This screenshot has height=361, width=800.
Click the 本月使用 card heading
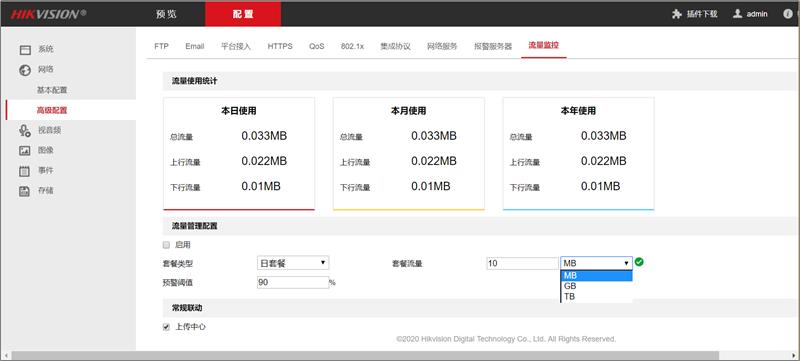[x=409, y=111]
